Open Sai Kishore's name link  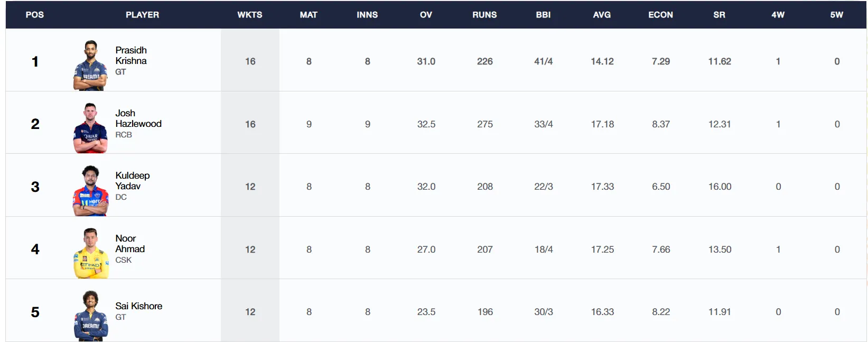click(x=139, y=306)
